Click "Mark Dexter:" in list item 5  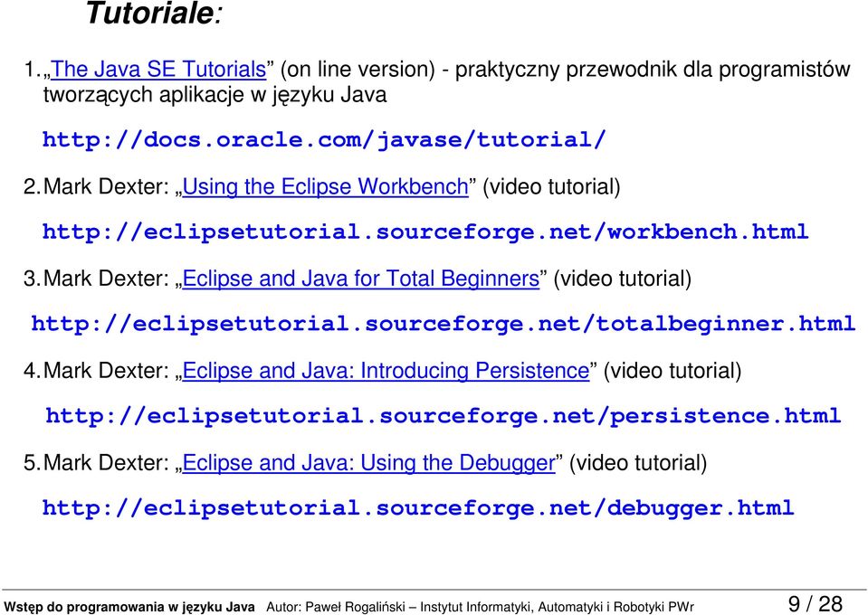[106, 463]
